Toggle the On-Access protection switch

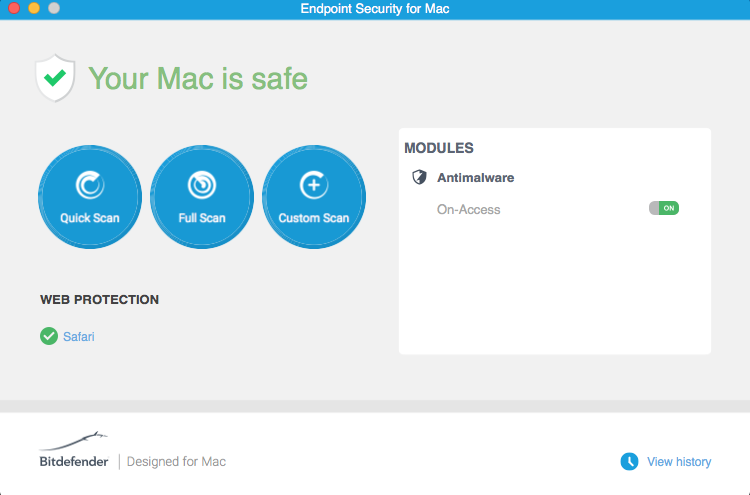coord(664,208)
